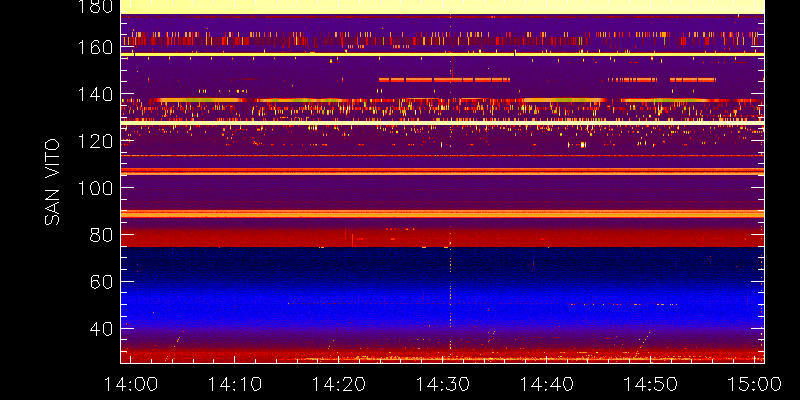
Task: Click the 160 frequency label
Action: tap(93, 47)
